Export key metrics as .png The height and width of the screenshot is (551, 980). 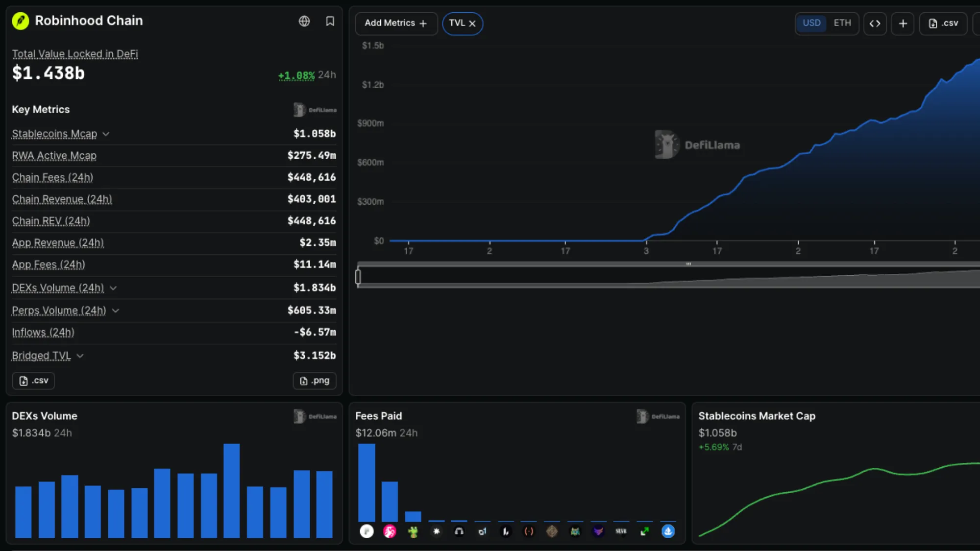[315, 381]
